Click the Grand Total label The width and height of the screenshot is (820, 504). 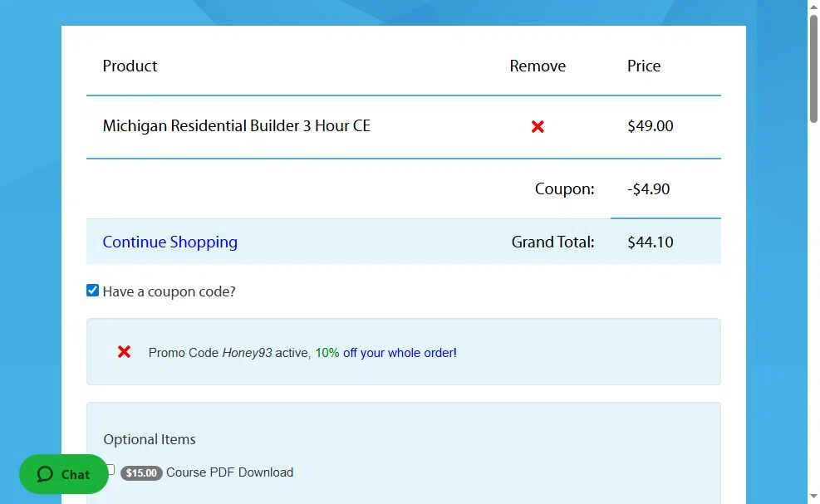pos(552,242)
